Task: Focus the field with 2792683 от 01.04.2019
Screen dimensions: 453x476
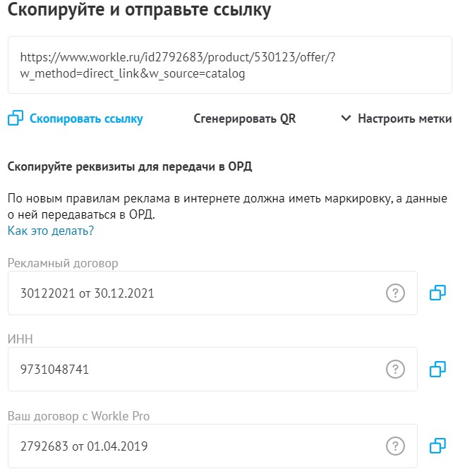Action: [212, 446]
